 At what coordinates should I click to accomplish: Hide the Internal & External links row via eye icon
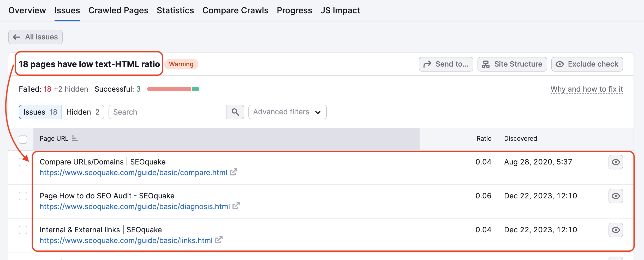click(616, 230)
